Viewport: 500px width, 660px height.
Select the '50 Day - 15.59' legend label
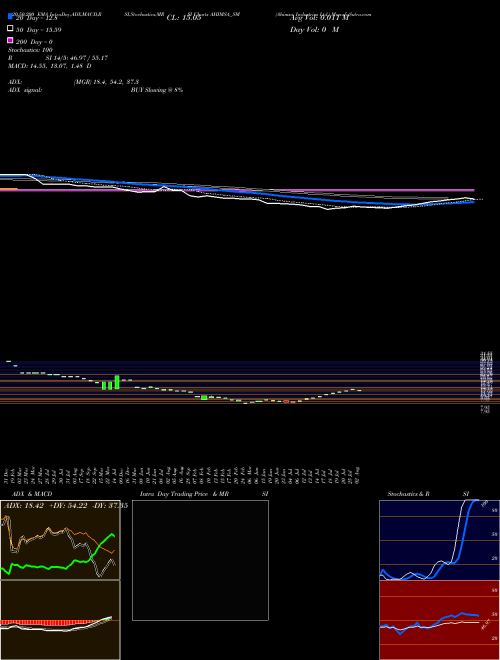click(x=39, y=30)
